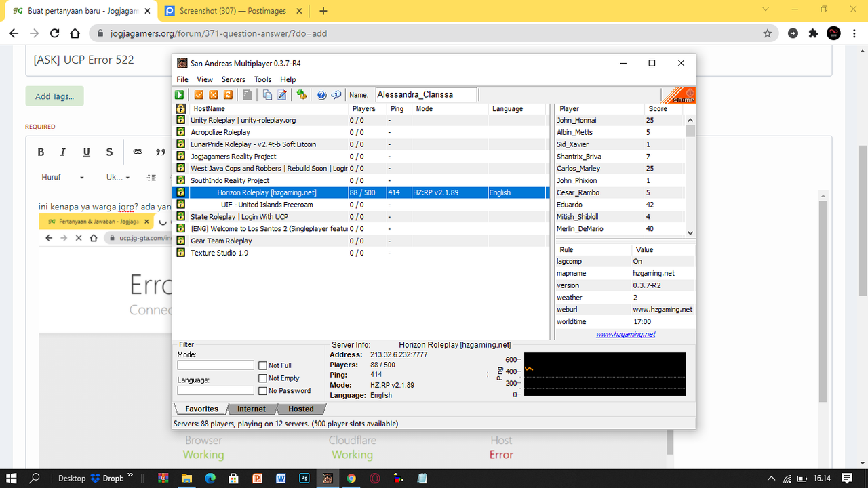Click the Name field containing Alessandra_Clarissa
This screenshot has height=488, width=868.
coord(427,95)
